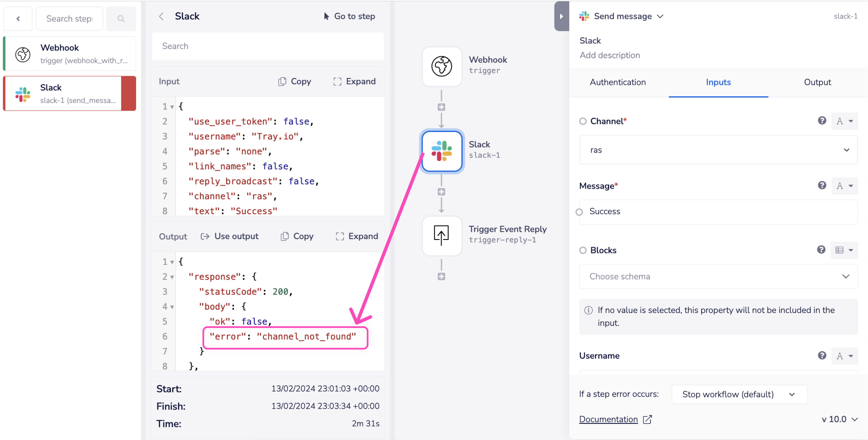Click the Trigger Event Reply node icon
This screenshot has width=868, height=440.
[x=441, y=235]
